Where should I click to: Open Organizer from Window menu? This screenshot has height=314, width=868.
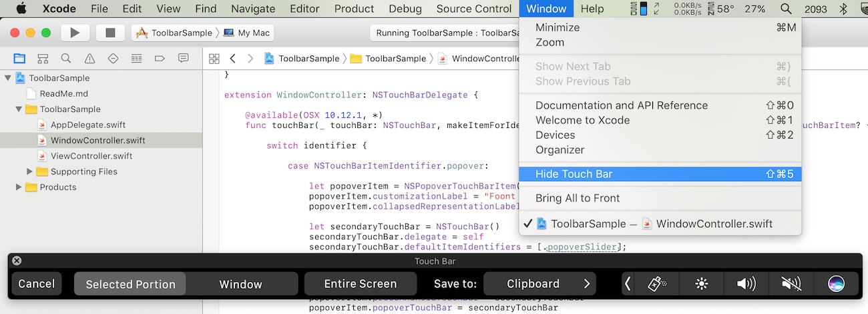pos(660,150)
